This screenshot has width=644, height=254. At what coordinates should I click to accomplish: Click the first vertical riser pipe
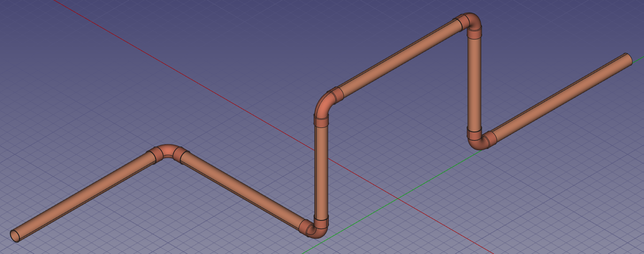coord(322,172)
